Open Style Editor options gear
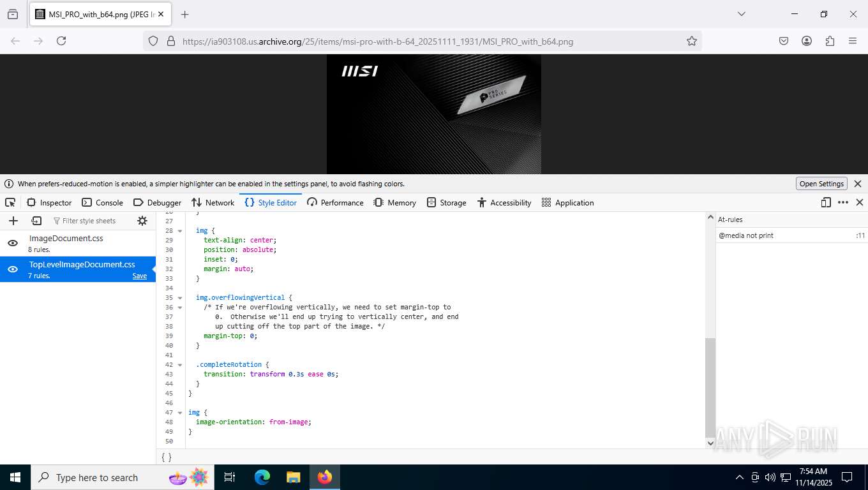This screenshot has width=868, height=490. point(142,221)
